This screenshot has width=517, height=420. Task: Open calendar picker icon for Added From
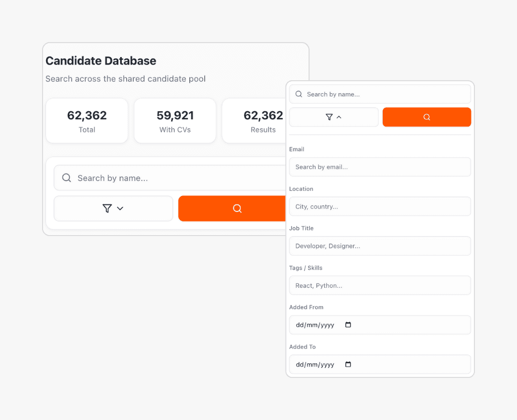(x=348, y=325)
